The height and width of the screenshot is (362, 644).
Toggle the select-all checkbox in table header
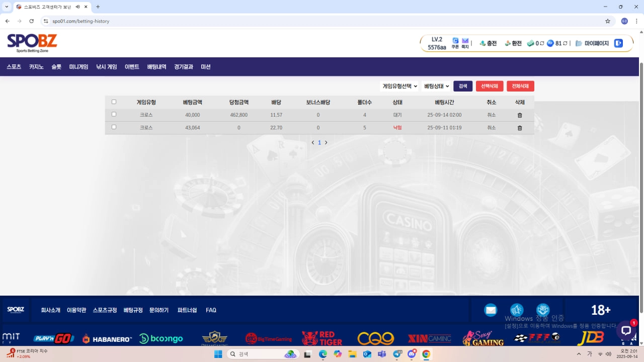coord(114,102)
